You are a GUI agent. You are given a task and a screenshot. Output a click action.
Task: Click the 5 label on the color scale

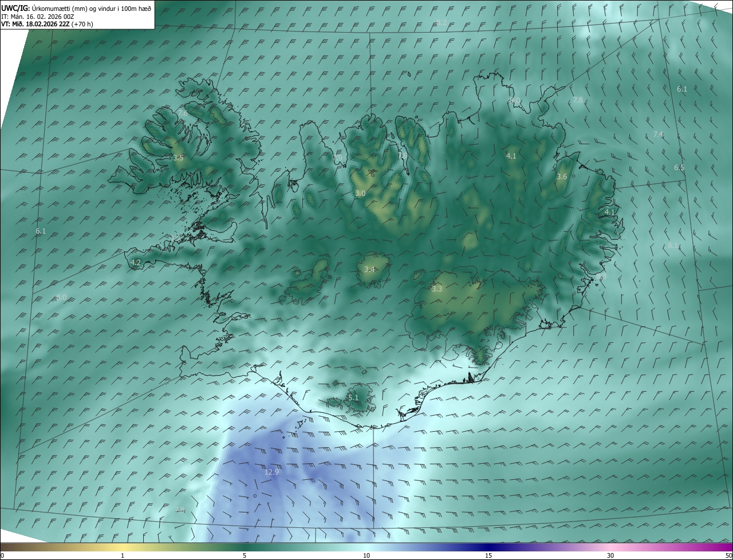[x=245, y=555]
